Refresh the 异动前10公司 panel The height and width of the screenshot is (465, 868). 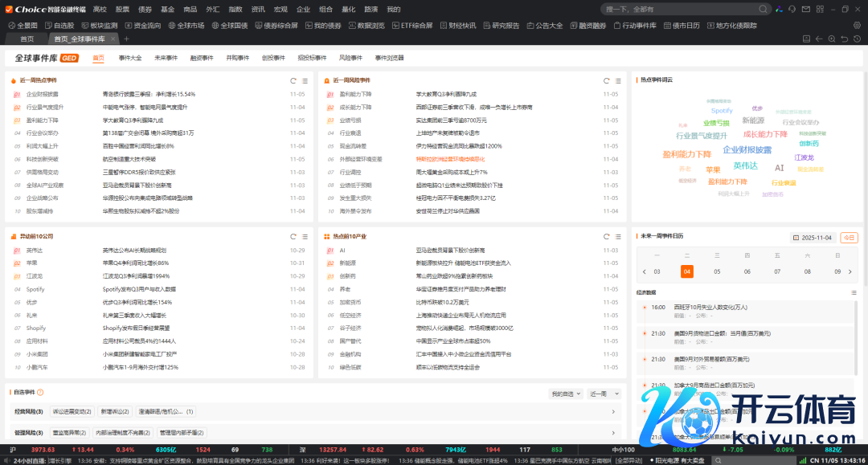[293, 236]
